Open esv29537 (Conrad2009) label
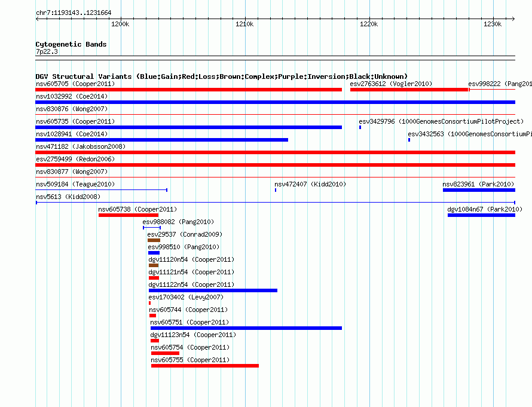The width and height of the screenshot is (532, 407). pyautogui.click(x=185, y=234)
